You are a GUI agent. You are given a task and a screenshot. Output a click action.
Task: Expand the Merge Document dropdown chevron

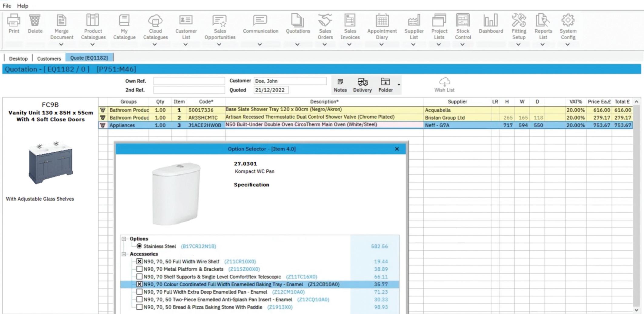tap(61, 45)
